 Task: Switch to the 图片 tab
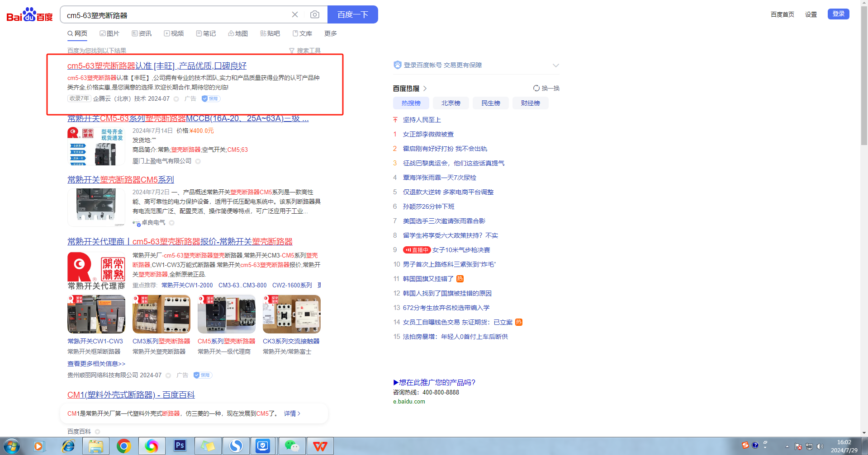tap(109, 33)
